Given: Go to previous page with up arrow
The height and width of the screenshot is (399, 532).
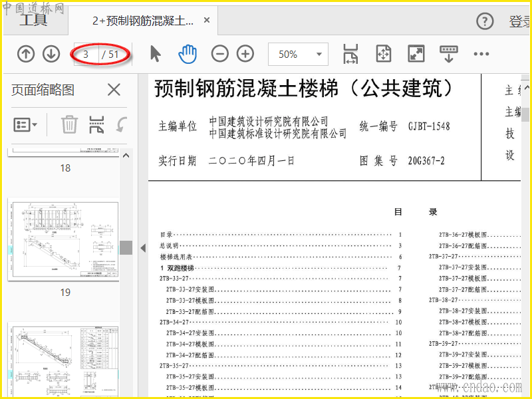Looking at the screenshot, I should [26, 54].
